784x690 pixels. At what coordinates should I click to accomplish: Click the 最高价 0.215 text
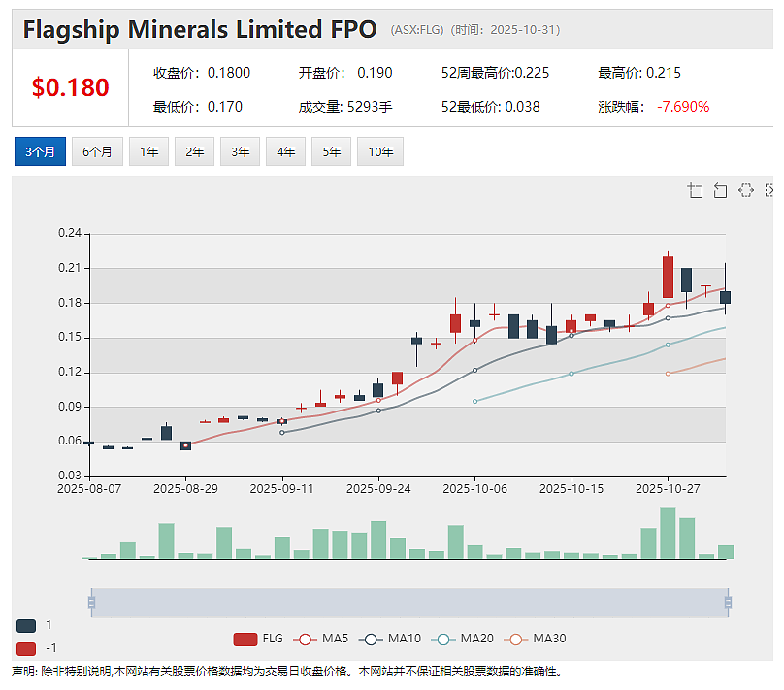[x=639, y=73]
